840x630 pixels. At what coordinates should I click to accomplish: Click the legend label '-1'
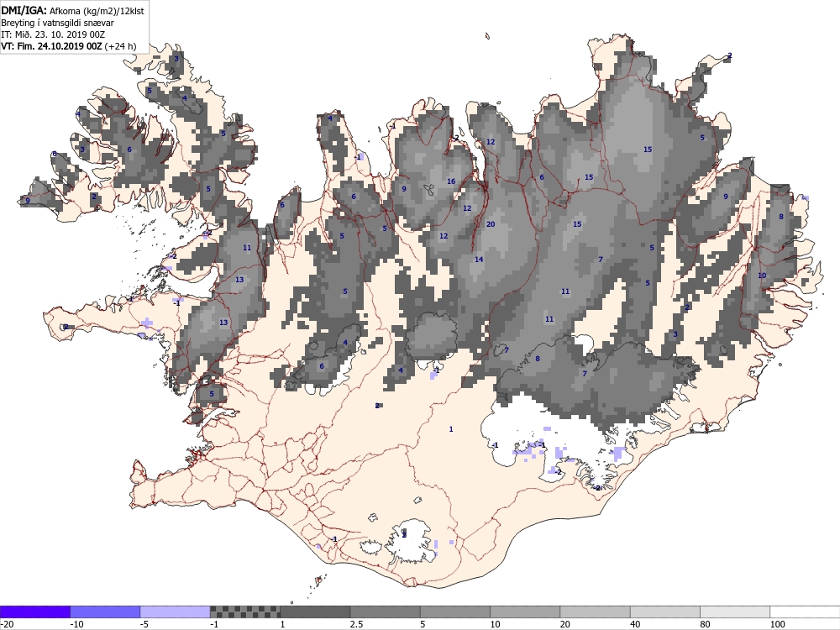(x=214, y=624)
